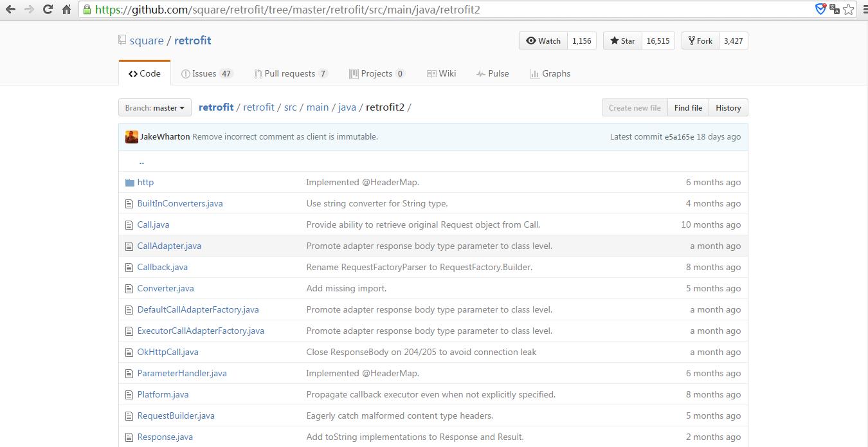This screenshot has height=447, width=868.
Task: Open the browser home page icon
Action: pyautogui.click(x=66, y=10)
